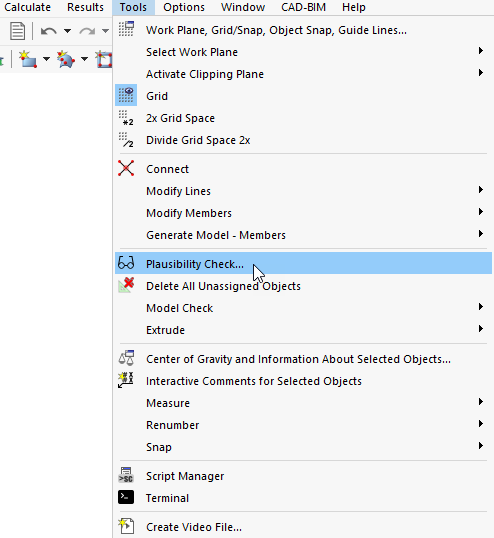Click the Delete All Unassigned Objects icon
The height and width of the screenshot is (538, 494).
click(x=126, y=285)
